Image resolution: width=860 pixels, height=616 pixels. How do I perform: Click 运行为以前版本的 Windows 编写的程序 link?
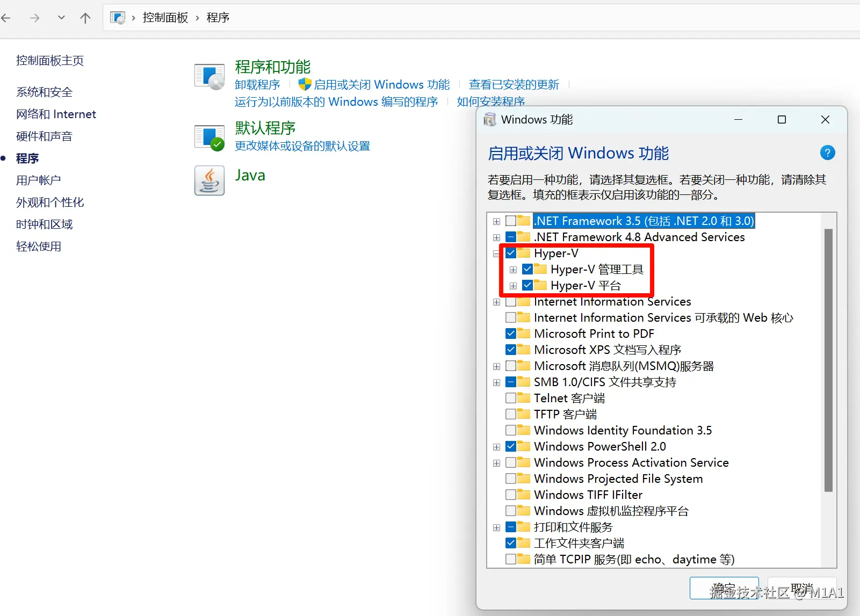click(336, 102)
